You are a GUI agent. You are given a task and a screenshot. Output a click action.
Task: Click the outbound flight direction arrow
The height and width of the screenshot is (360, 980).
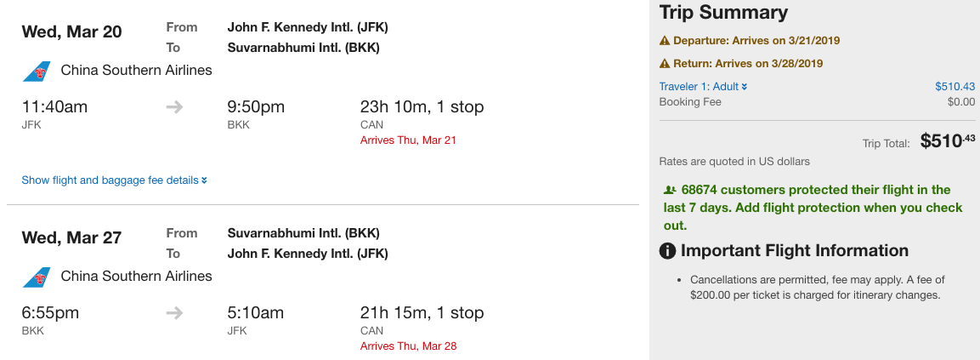pyautogui.click(x=174, y=107)
